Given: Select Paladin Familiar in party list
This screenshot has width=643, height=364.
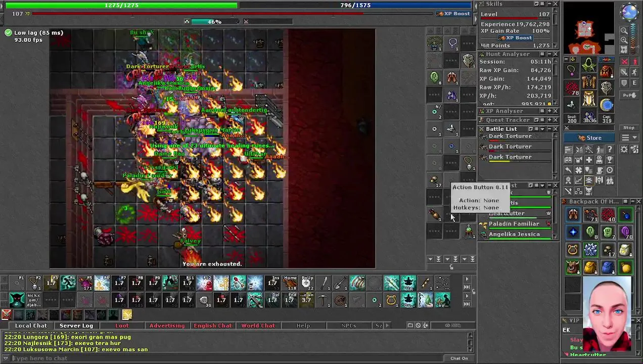Looking at the screenshot, I should pos(516,224).
